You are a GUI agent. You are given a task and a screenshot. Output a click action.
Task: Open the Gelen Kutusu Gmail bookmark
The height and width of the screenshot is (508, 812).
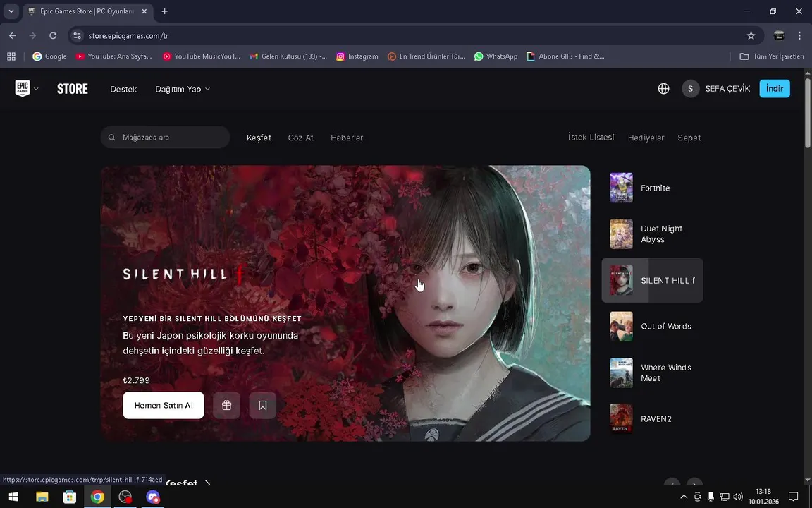click(288, 56)
